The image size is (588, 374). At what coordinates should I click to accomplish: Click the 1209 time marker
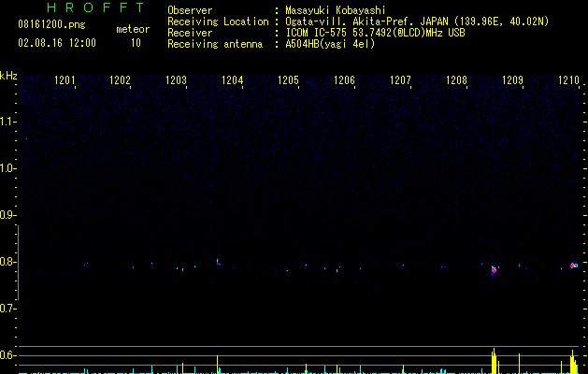512,80
